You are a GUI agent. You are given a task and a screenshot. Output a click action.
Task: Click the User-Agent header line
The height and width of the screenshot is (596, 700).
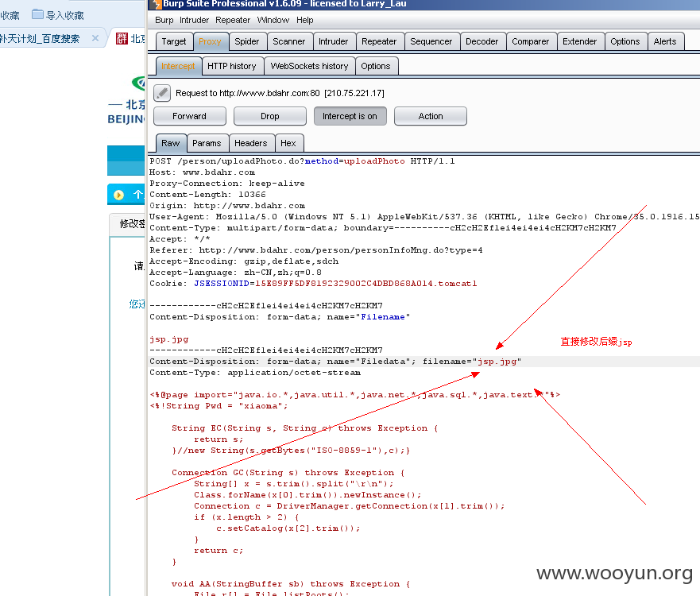(x=424, y=216)
